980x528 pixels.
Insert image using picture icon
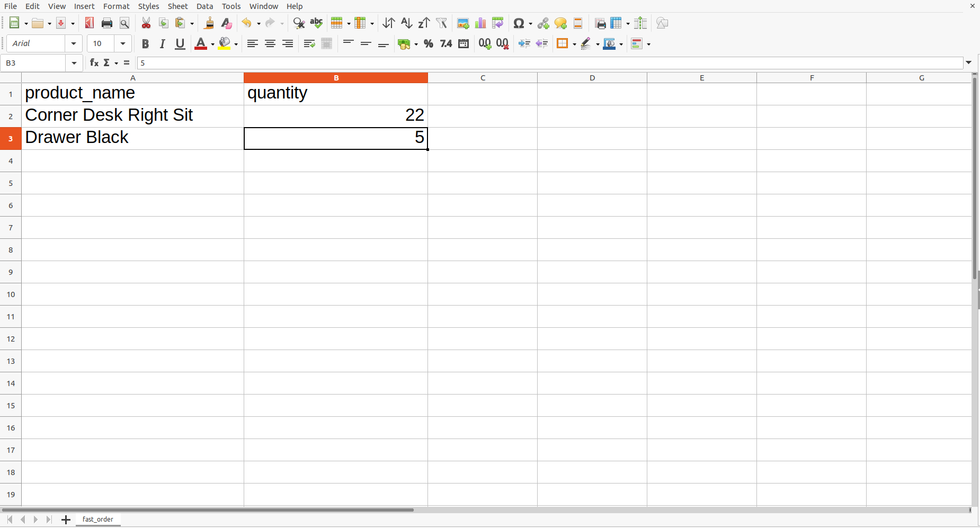(463, 23)
